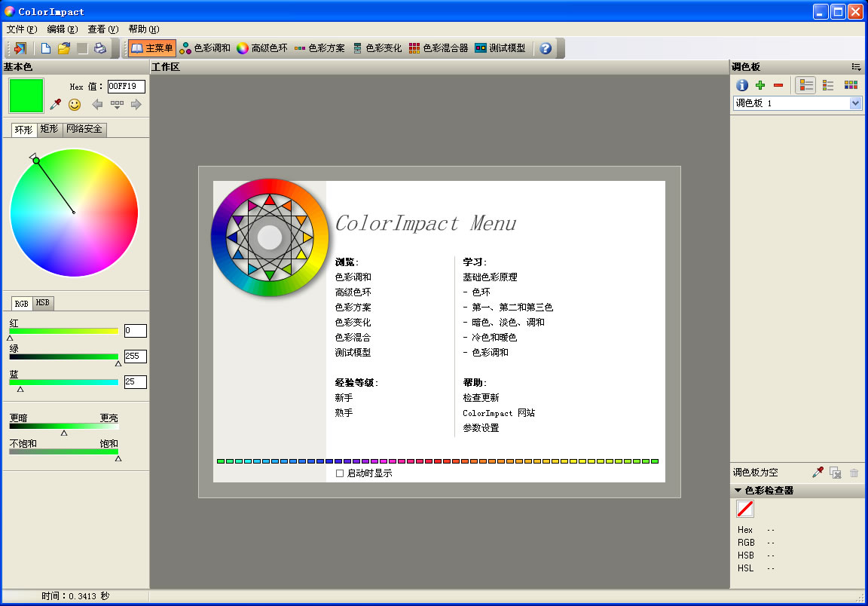Click the exit door icon in toolbar
The width and height of the screenshot is (868, 606).
point(20,48)
